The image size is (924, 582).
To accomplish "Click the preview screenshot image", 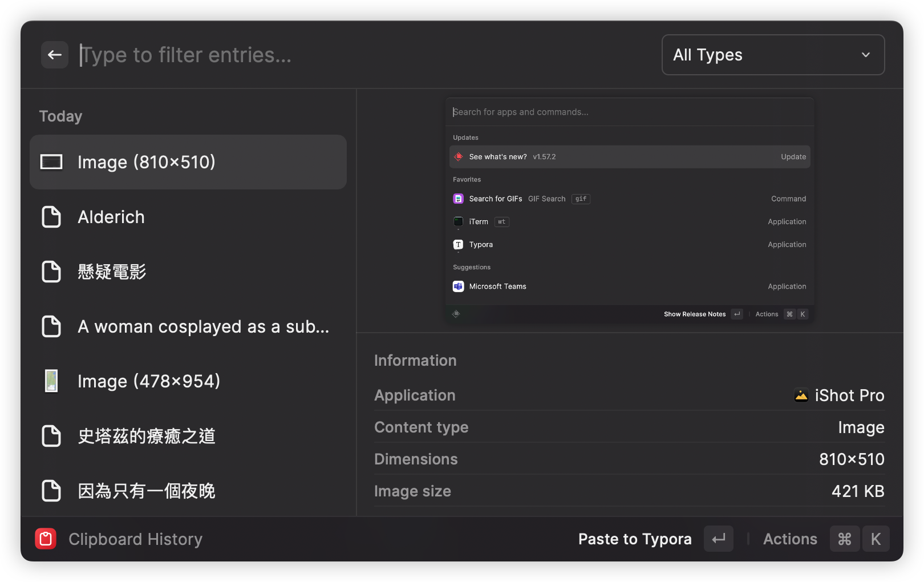I will tap(630, 210).
